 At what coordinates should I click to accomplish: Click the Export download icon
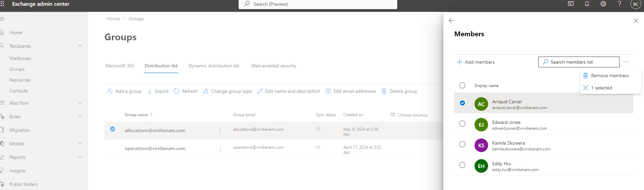coord(149,91)
